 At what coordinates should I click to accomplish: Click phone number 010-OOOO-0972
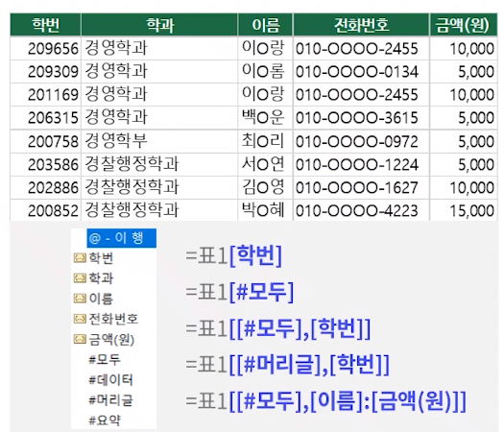(361, 141)
